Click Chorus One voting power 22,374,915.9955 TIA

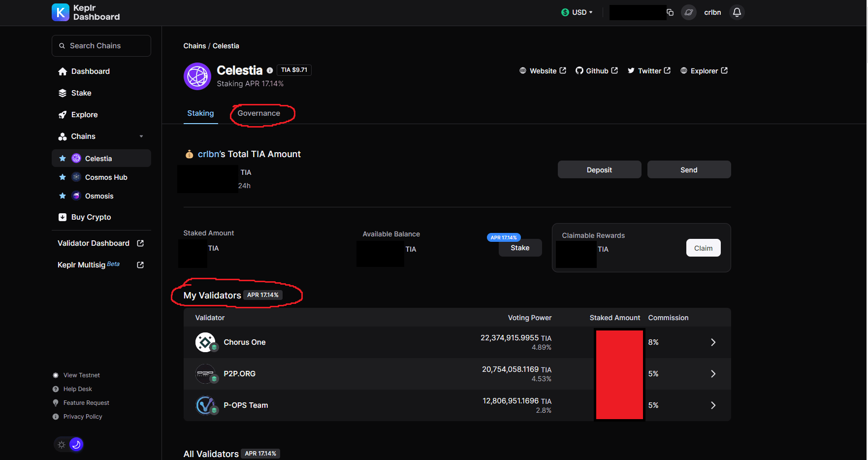pyautogui.click(x=516, y=338)
